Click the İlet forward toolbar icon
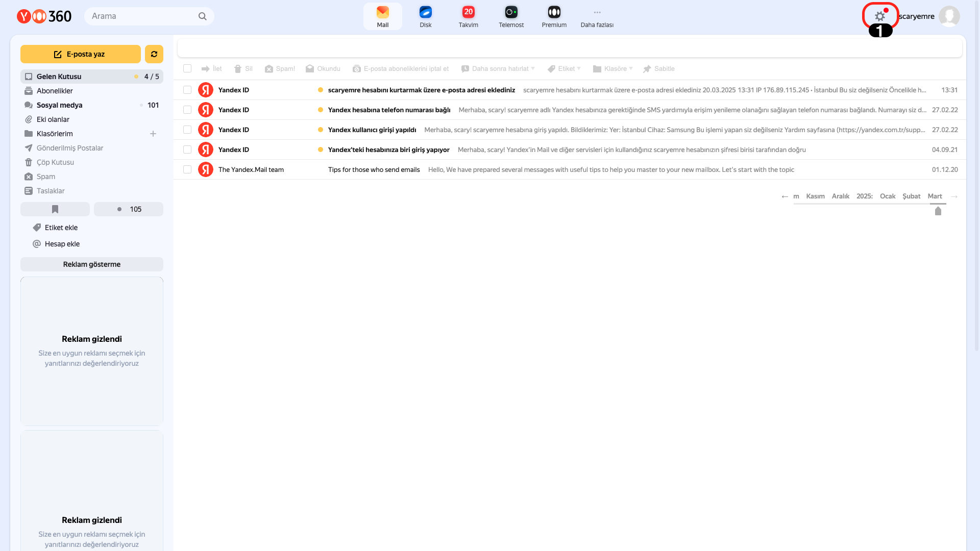Image resolution: width=980 pixels, height=551 pixels. point(212,69)
